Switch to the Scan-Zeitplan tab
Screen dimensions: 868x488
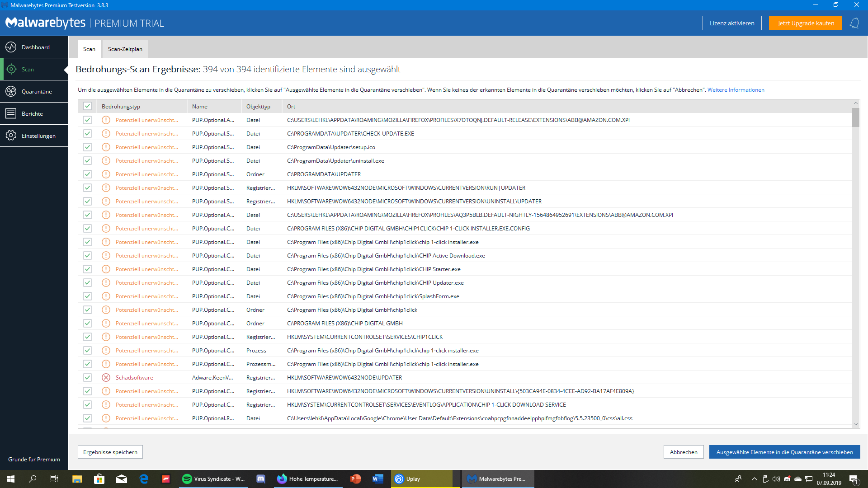[125, 49]
